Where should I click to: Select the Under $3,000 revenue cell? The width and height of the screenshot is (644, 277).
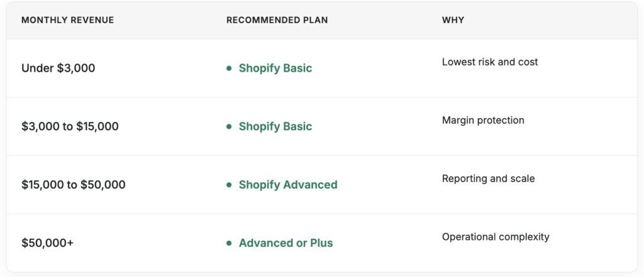[58, 68]
